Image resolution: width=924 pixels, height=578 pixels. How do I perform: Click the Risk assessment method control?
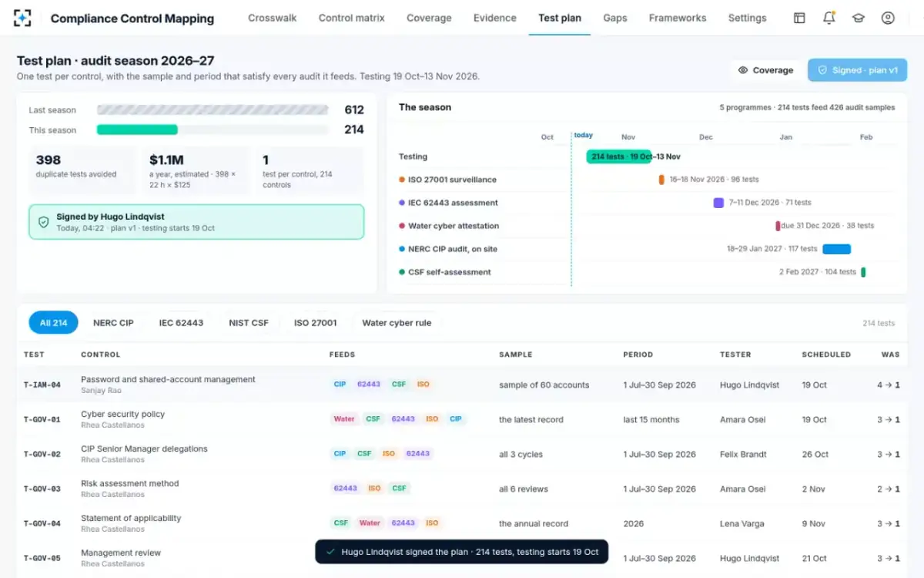tap(129, 483)
